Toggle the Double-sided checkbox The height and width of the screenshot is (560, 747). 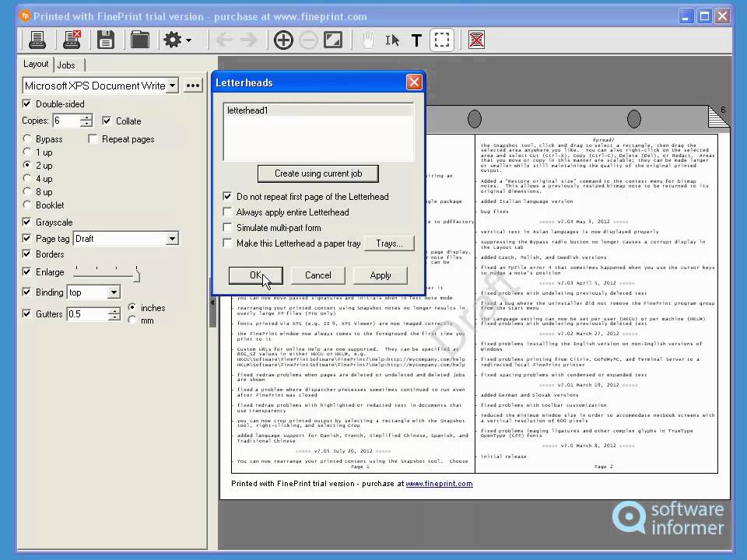pos(26,103)
